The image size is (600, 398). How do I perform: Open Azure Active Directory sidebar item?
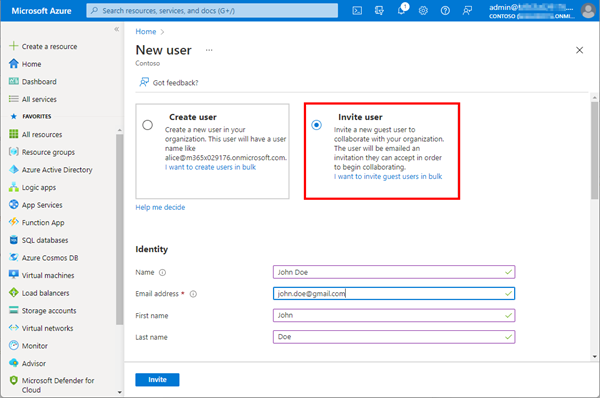tap(57, 170)
